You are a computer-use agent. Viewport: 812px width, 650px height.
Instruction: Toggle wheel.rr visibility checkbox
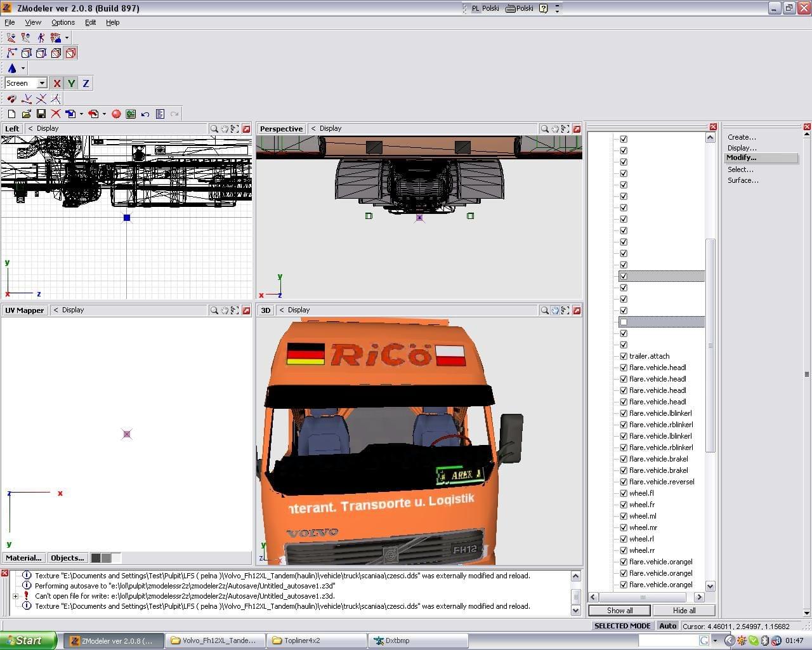point(624,550)
